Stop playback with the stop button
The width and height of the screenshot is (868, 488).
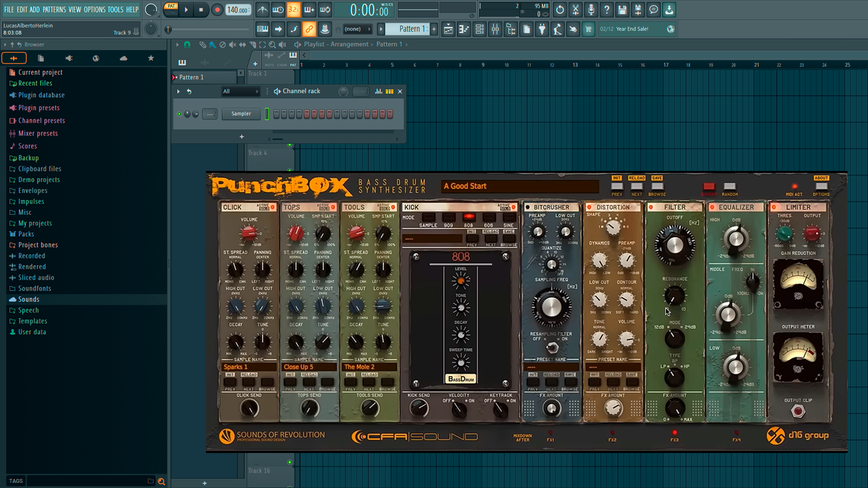pyautogui.click(x=201, y=10)
